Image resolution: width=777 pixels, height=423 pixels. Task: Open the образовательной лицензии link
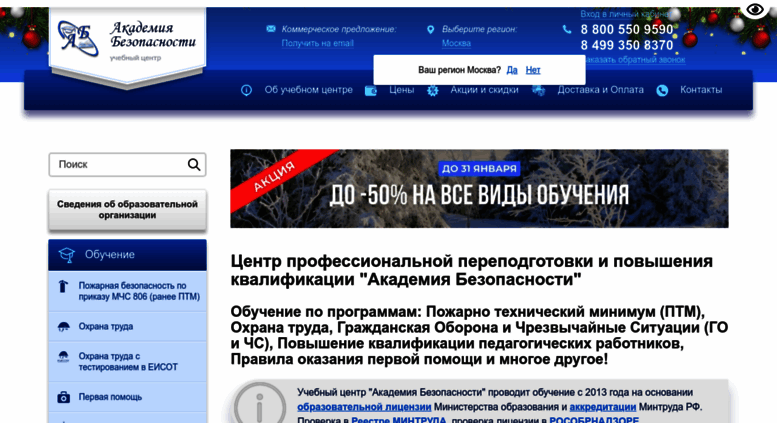364,407
